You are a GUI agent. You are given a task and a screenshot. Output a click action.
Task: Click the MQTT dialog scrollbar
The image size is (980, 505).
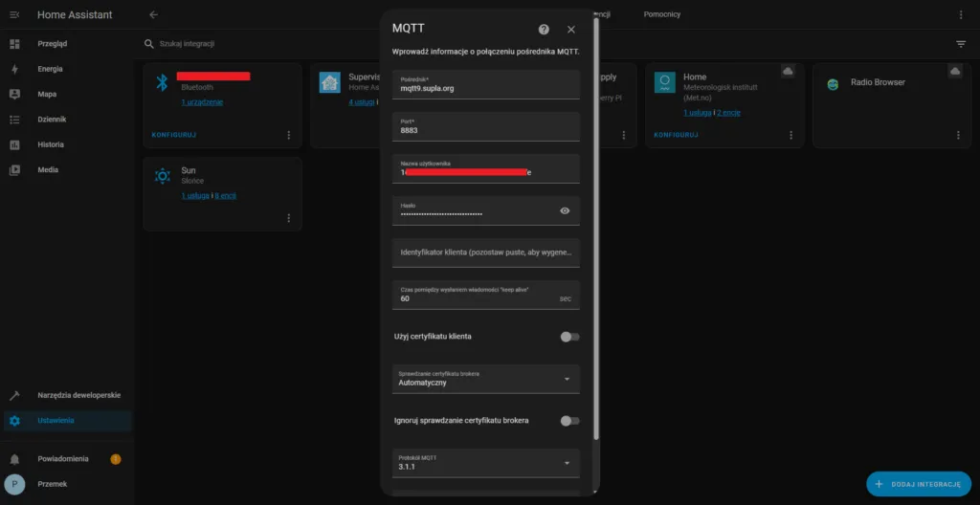tap(595, 229)
